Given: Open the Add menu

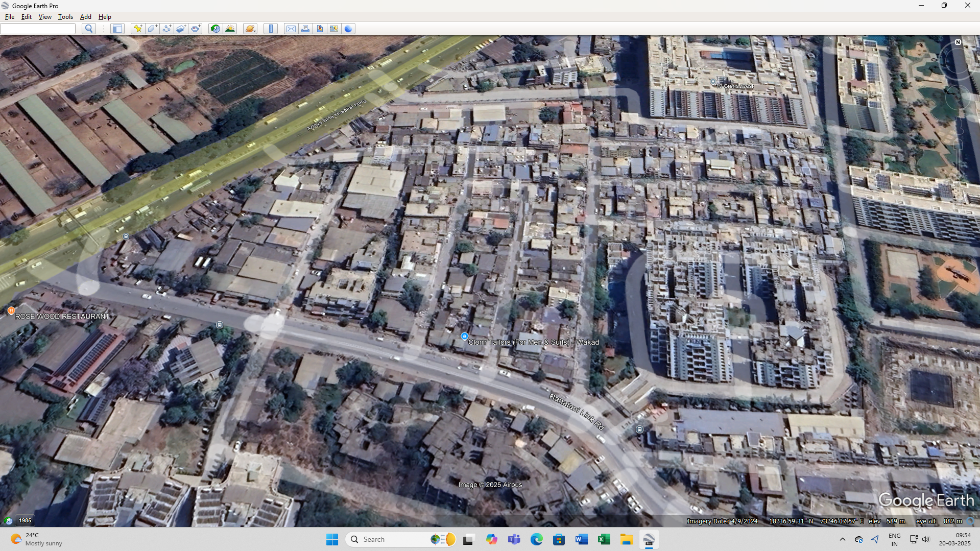Looking at the screenshot, I should 85,17.
